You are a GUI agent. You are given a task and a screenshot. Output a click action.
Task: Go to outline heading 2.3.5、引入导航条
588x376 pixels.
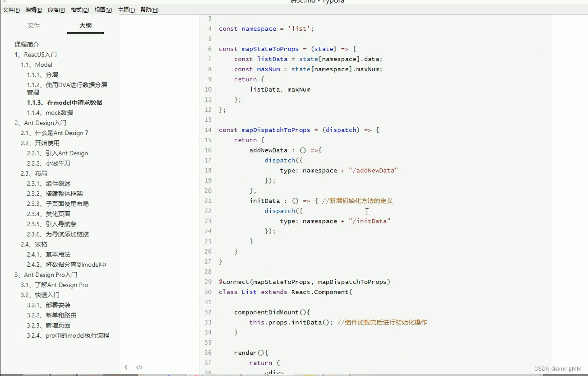pos(51,224)
